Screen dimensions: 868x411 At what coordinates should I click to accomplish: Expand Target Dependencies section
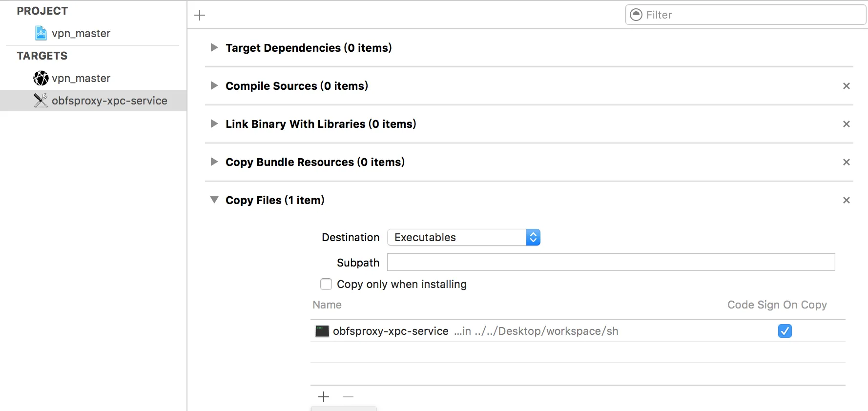pyautogui.click(x=214, y=48)
